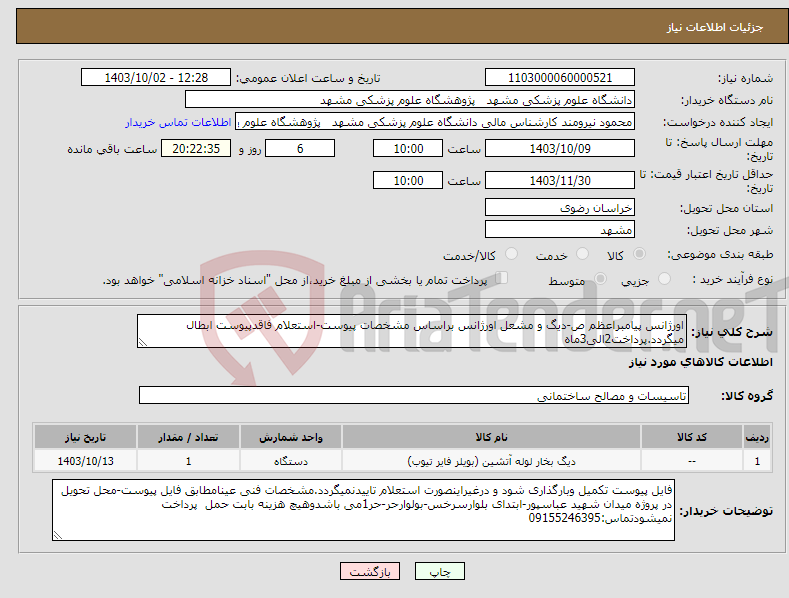The height and width of the screenshot is (598, 789).
Task: Click the response deadline date 1403/10/09
Action: tap(560, 148)
